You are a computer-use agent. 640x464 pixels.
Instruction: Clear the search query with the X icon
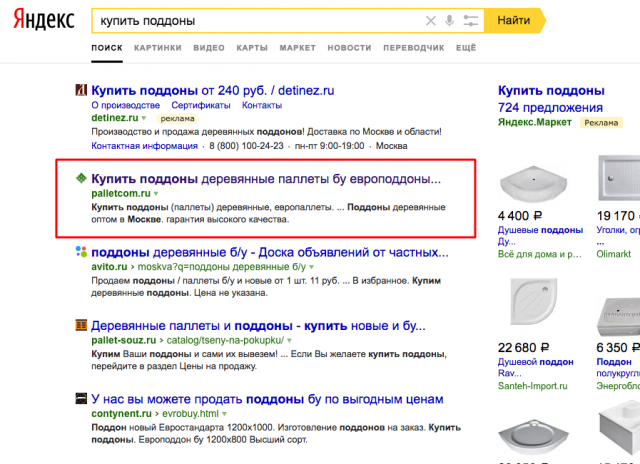(431, 20)
